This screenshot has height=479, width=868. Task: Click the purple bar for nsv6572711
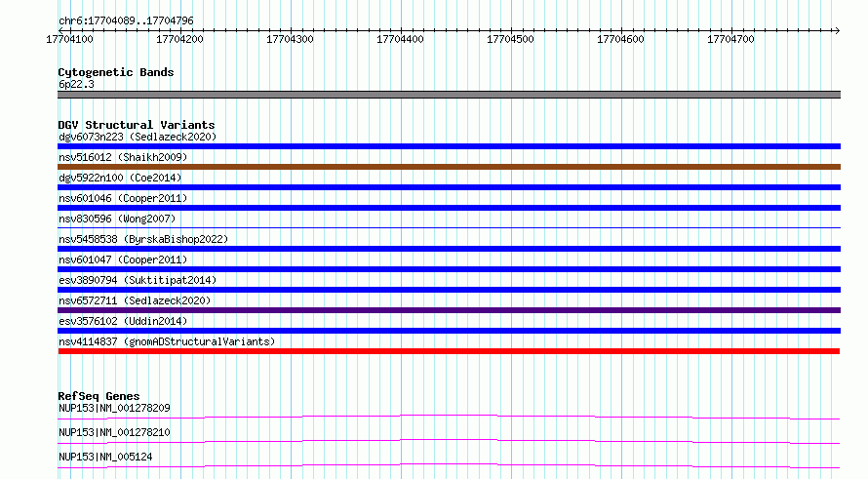point(449,310)
